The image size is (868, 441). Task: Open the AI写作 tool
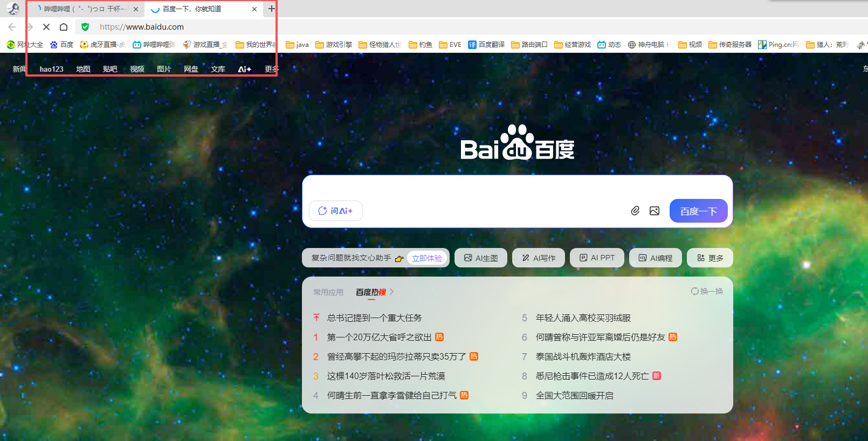[x=539, y=258]
